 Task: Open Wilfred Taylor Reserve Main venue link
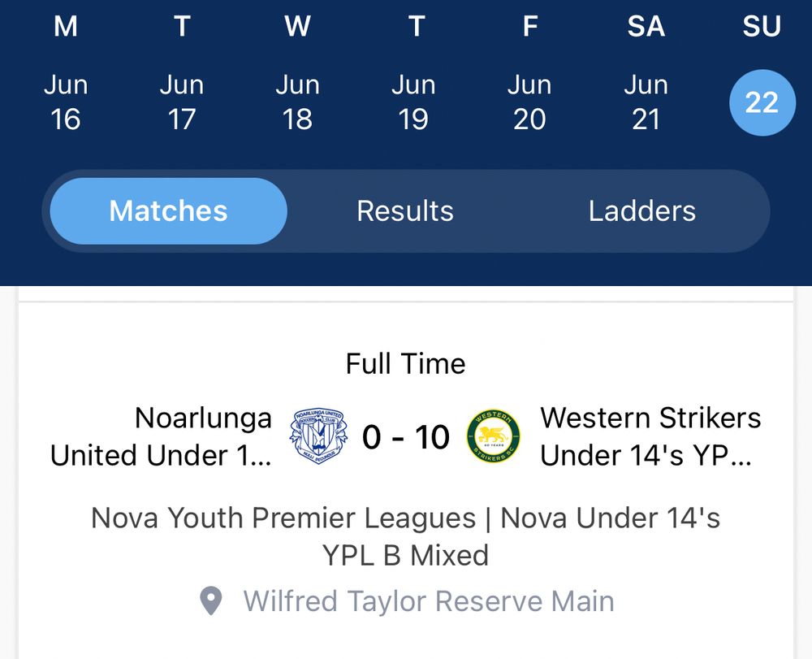click(x=429, y=601)
